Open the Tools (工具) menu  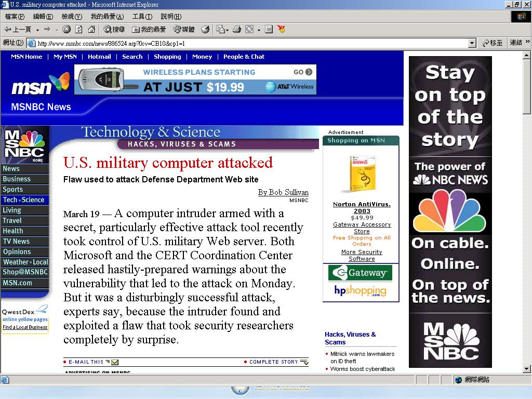pyautogui.click(x=142, y=16)
